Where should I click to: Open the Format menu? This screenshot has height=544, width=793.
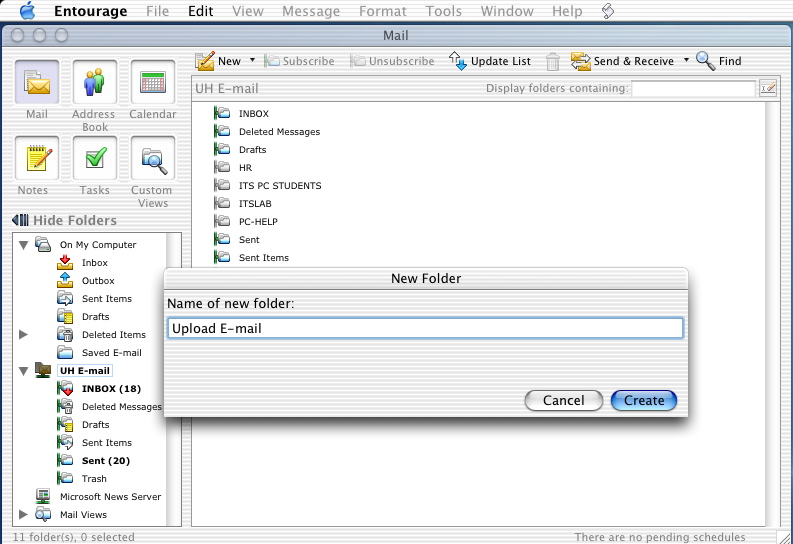pos(383,11)
